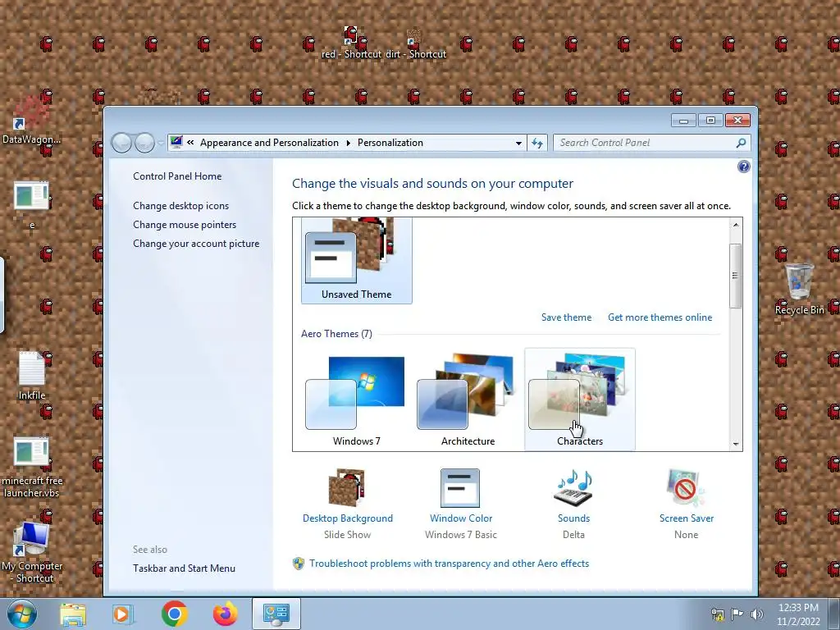This screenshot has width=840, height=630.
Task: Click the Window Color text link
Action: pyautogui.click(x=461, y=518)
